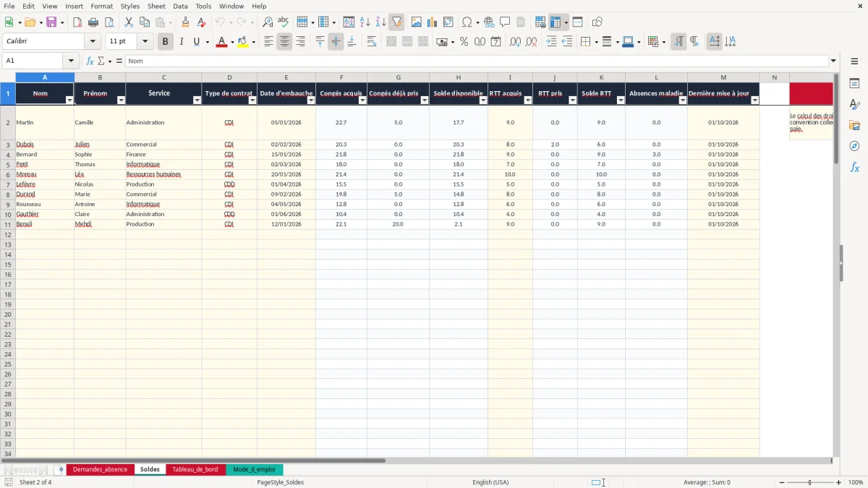Toggle left-to-right text direction
Screen dimensions: 868x488
[x=678, y=42]
